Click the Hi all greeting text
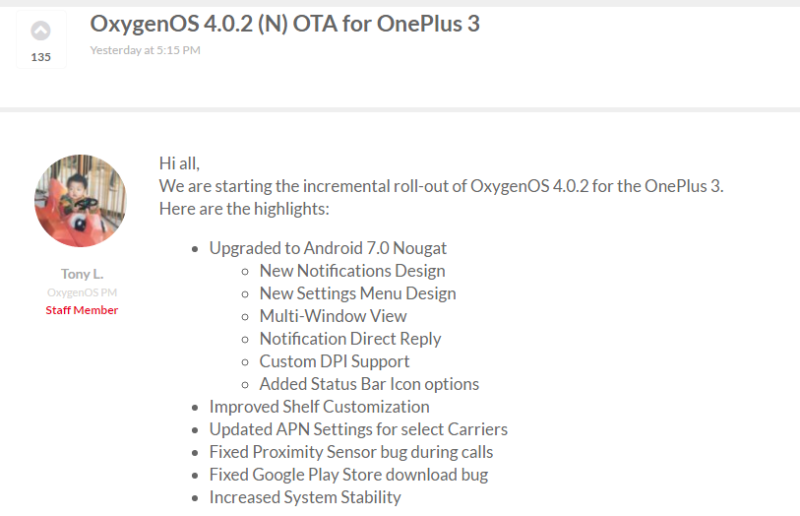 coord(179,164)
